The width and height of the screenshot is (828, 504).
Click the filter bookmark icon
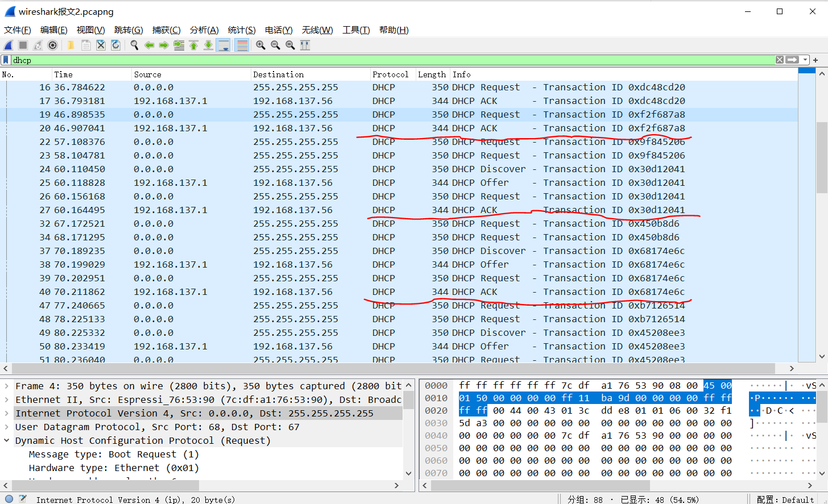(x=6, y=60)
